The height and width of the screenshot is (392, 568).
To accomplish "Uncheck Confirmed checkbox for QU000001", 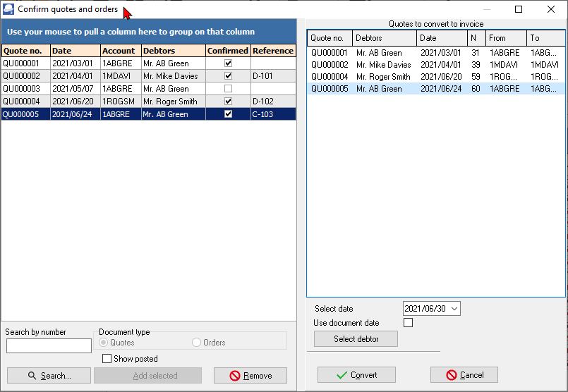I will coord(228,63).
